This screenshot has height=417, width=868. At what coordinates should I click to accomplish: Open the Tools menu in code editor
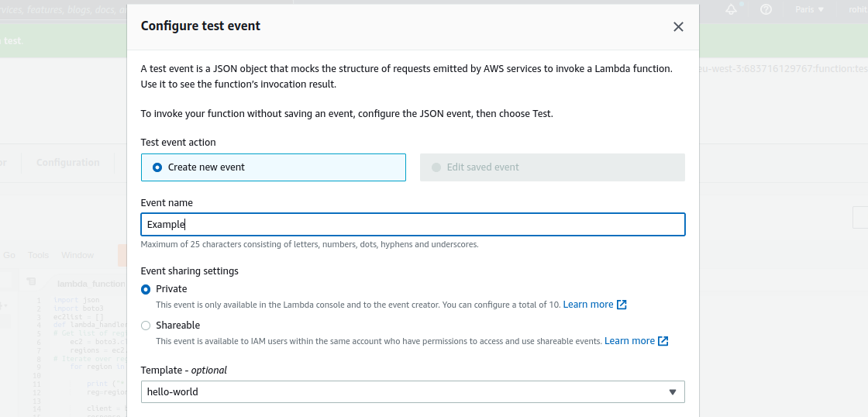click(x=38, y=255)
